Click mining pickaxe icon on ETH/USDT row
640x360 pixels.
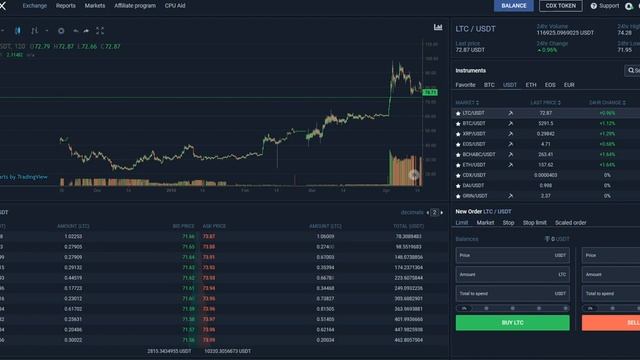click(x=510, y=165)
